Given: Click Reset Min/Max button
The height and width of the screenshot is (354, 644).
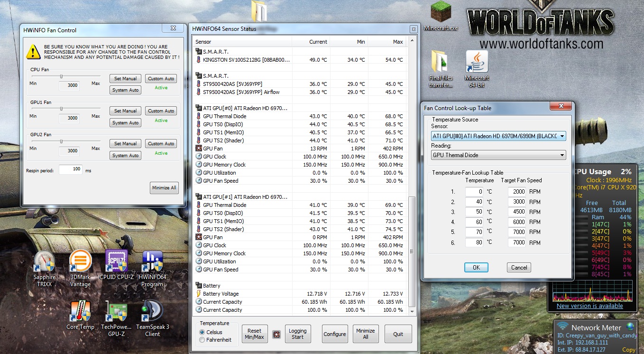Looking at the screenshot, I should (255, 334).
